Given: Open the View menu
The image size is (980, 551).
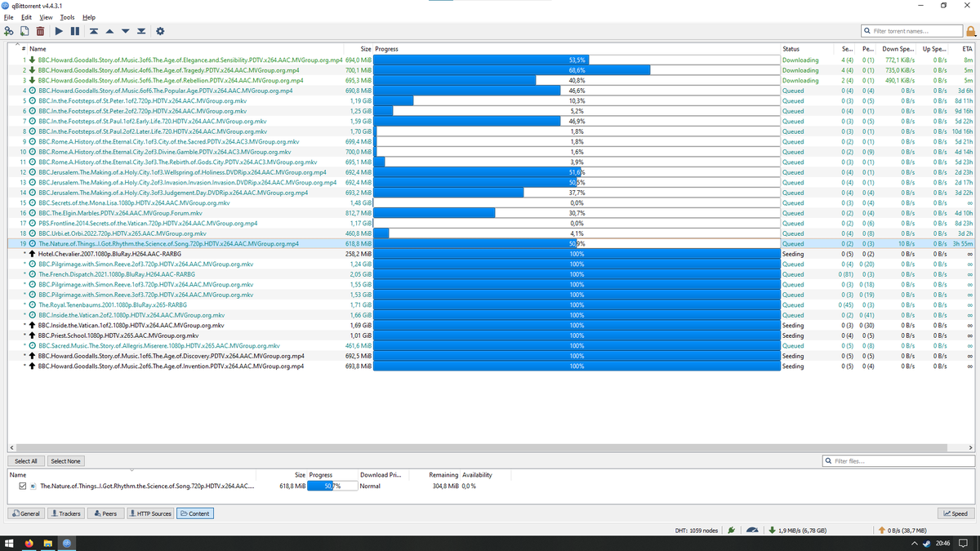Looking at the screenshot, I should pos(47,17).
